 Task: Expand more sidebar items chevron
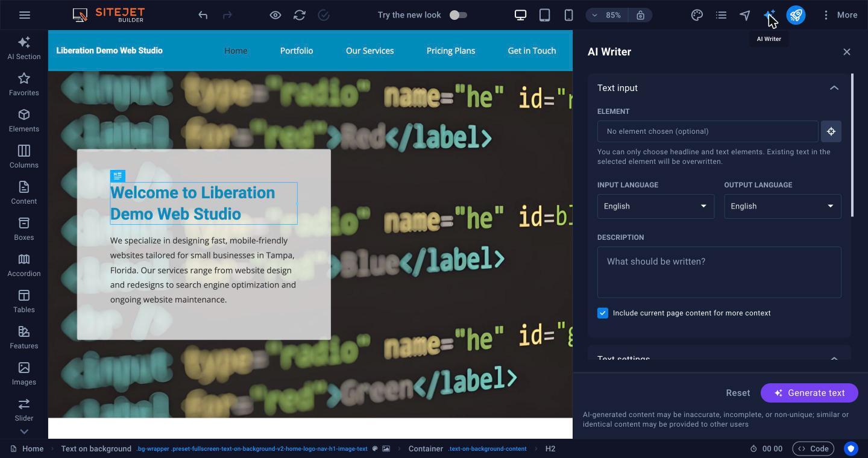(x=24, y=431)
